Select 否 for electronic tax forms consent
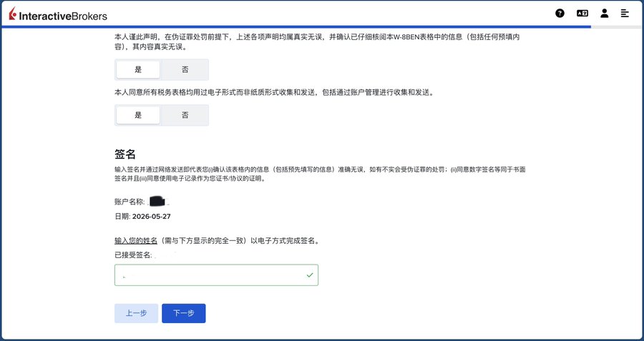The height and width of the screenshot is (341, 644). (x=185, y=115)
